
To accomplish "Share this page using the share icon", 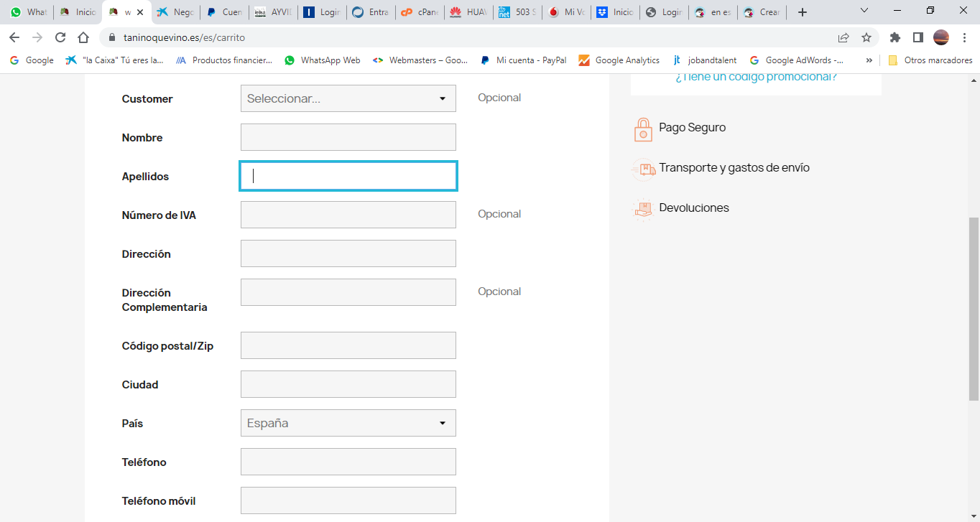I will [843, 37].
